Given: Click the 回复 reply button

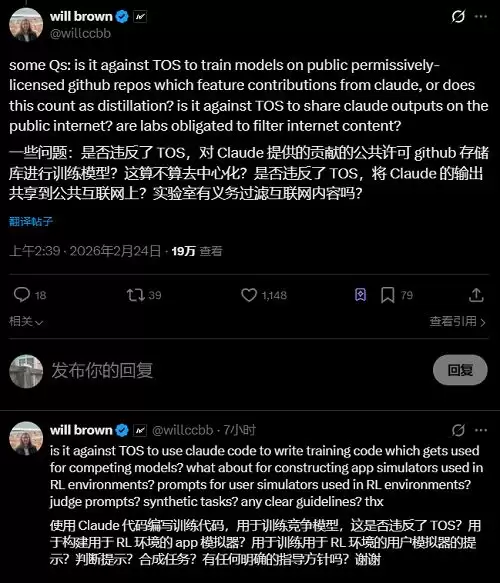Looking at the screenshot, I should pyautogui.click(x=460, y=370).
